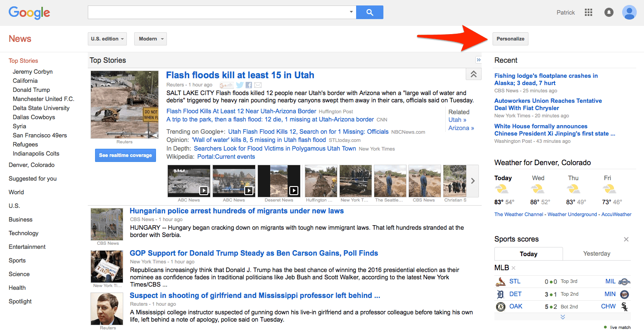Open the Patrick account avatar menu

pyautogui.click(x=629, y=12)
